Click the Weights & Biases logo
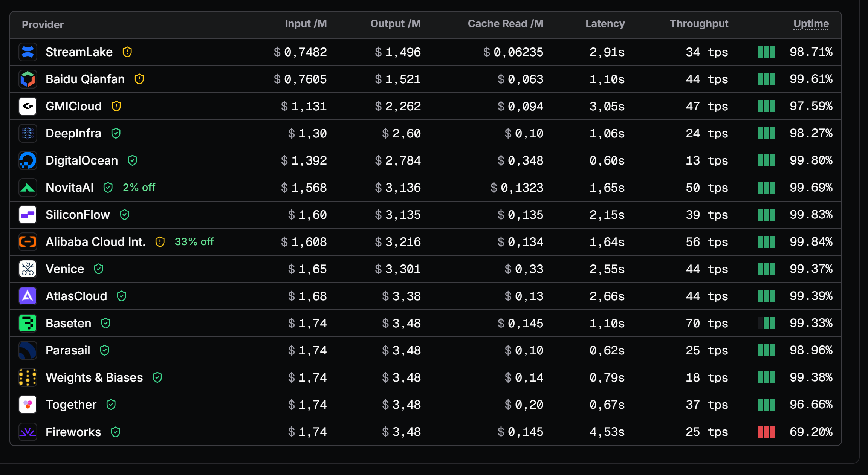Image resolution: width=868 pixels, height=475 pixels. tap(28, 377)
